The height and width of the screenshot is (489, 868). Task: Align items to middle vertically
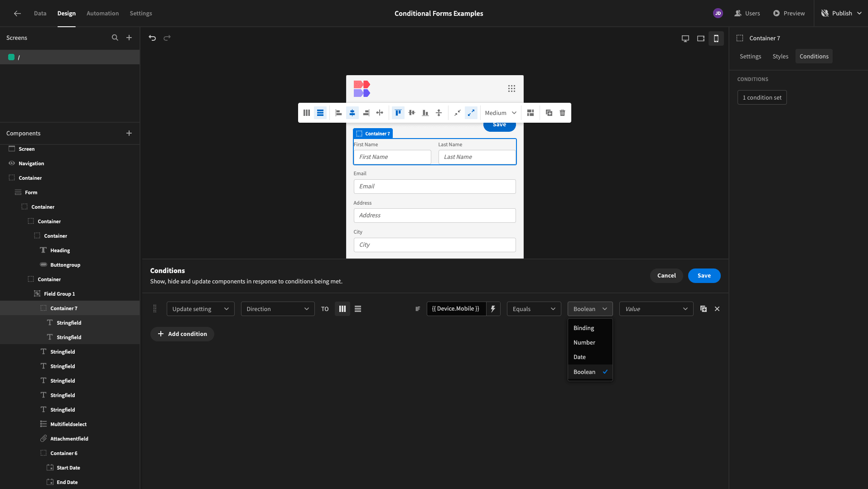click(412, 113)
